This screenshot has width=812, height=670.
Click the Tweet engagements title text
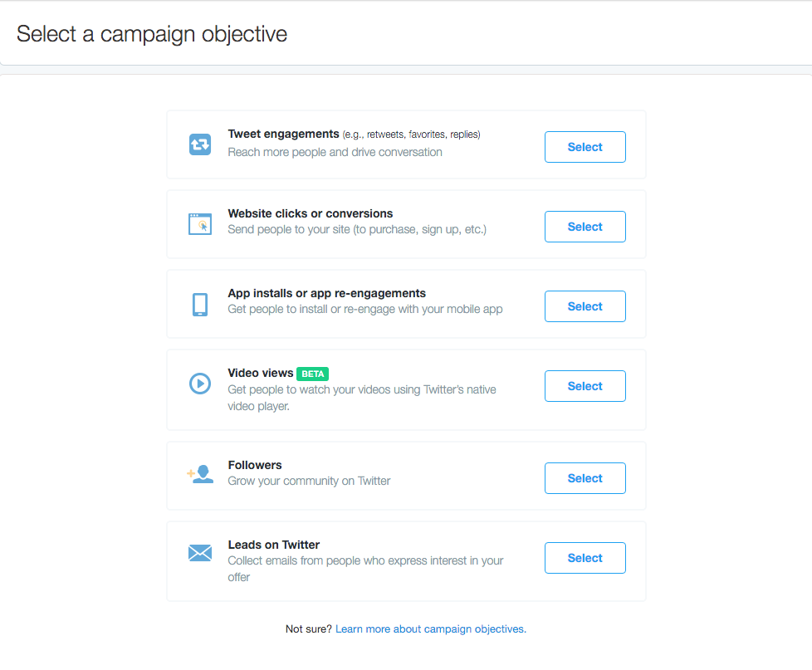tap(283, 134)
